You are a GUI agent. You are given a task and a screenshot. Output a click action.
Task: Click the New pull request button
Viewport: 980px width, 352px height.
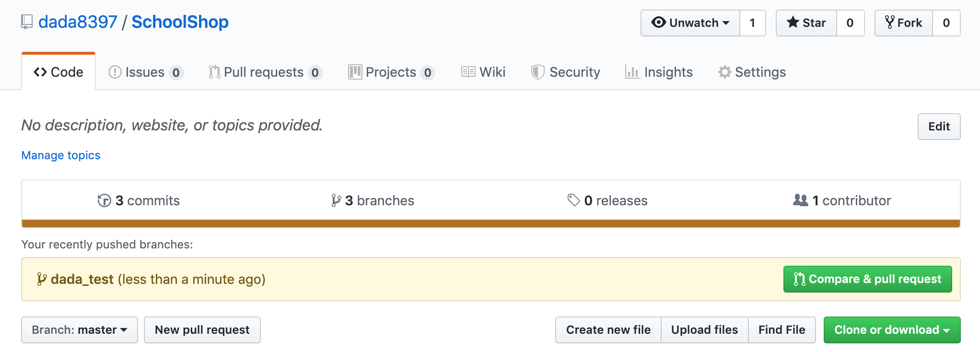pyautogui.click(x=202, y=330)
